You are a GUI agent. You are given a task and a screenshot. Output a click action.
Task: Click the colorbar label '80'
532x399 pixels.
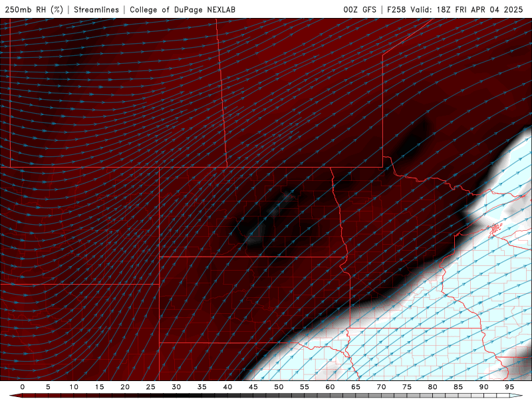coord(432,387)
